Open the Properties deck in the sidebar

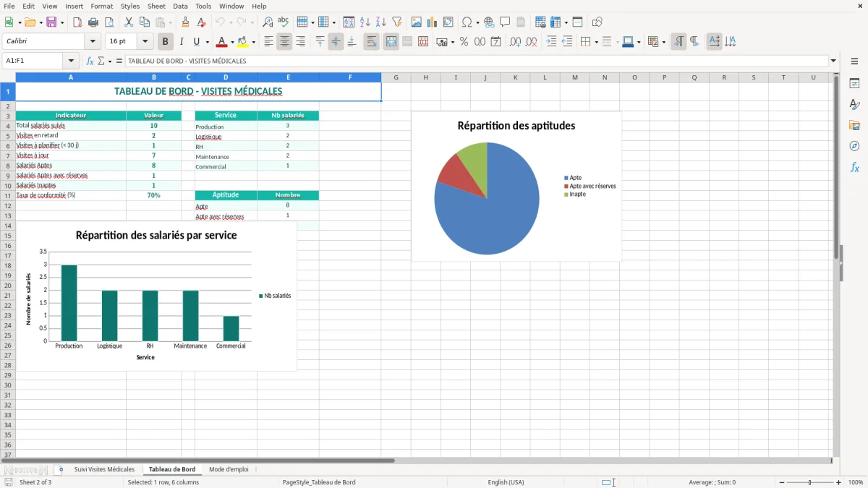point(854,84)
